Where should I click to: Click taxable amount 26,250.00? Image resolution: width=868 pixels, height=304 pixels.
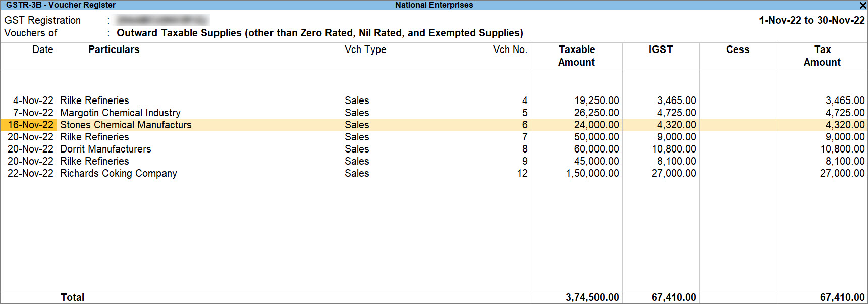pos(596,113)
